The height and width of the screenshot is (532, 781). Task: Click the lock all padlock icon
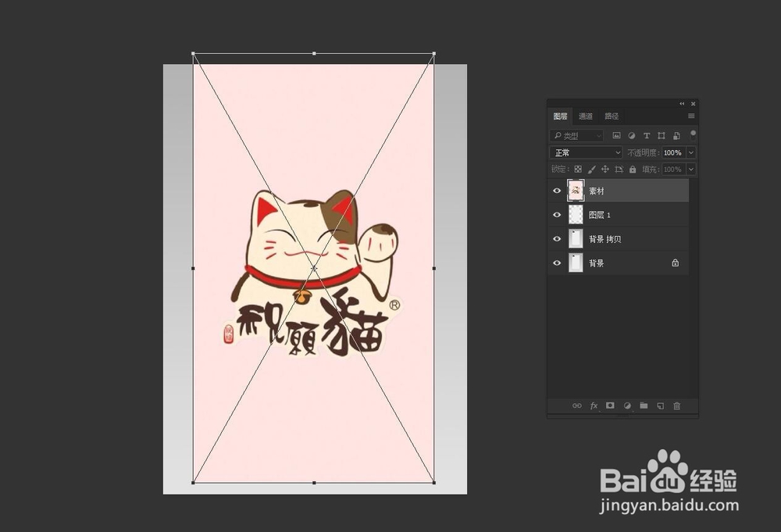coord(633,170)
